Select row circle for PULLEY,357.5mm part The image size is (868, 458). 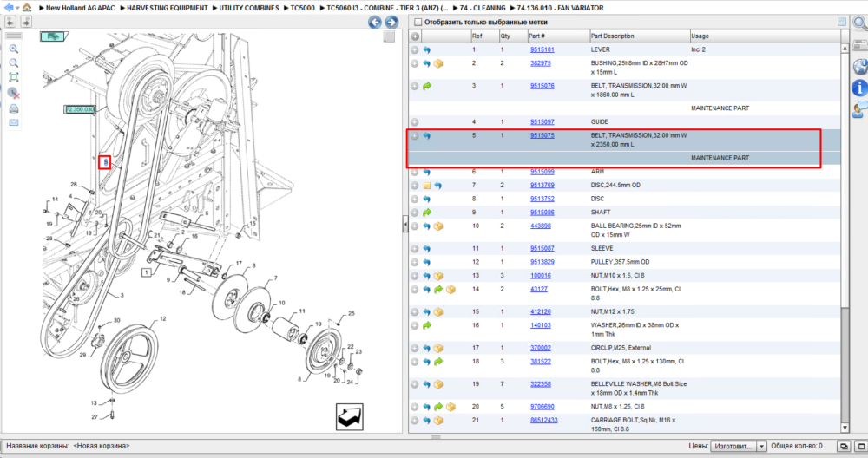pyautogui.click(x=415, y=262)
